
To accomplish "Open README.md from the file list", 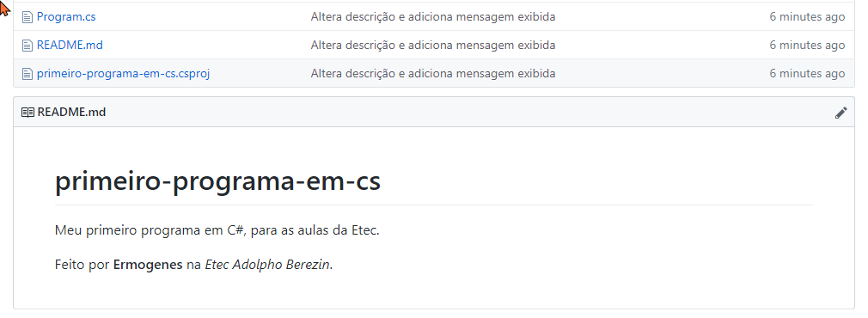I will (70, 46).
